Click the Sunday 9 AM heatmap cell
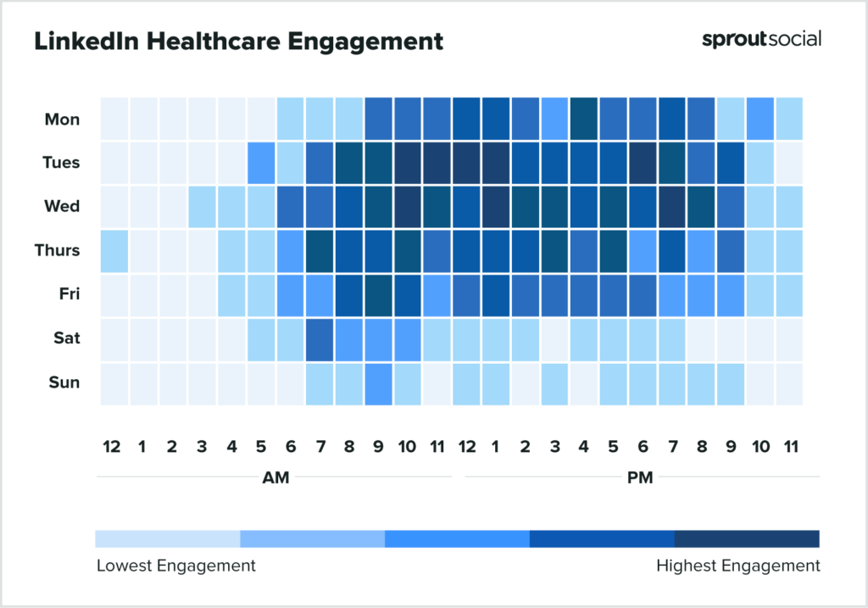This screenshot has width=868, height=608. coord(377,383)
